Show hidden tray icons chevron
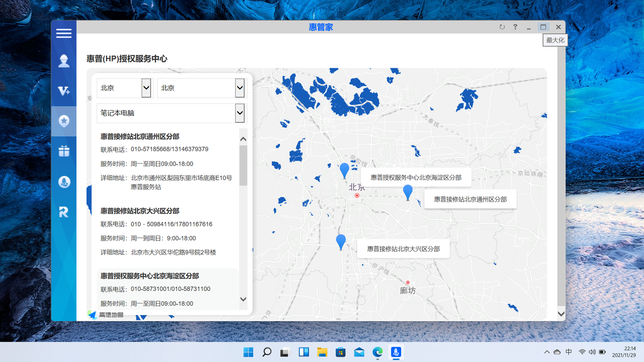Viewport: 644px width, 362px height. pyautogui.click(x=547, y=352)
